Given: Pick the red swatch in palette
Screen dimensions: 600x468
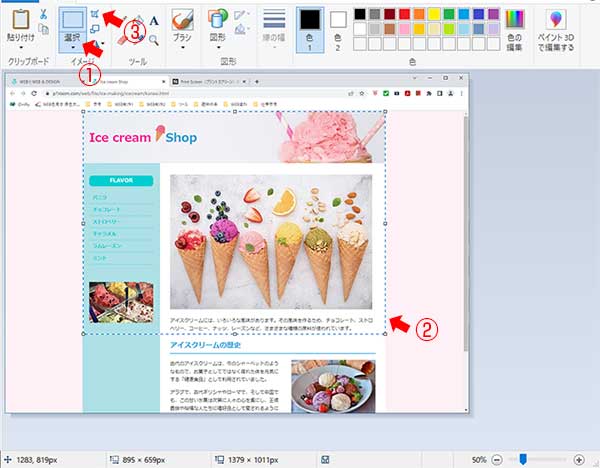Looking at the screenshot, I should (x=403, y=14).
